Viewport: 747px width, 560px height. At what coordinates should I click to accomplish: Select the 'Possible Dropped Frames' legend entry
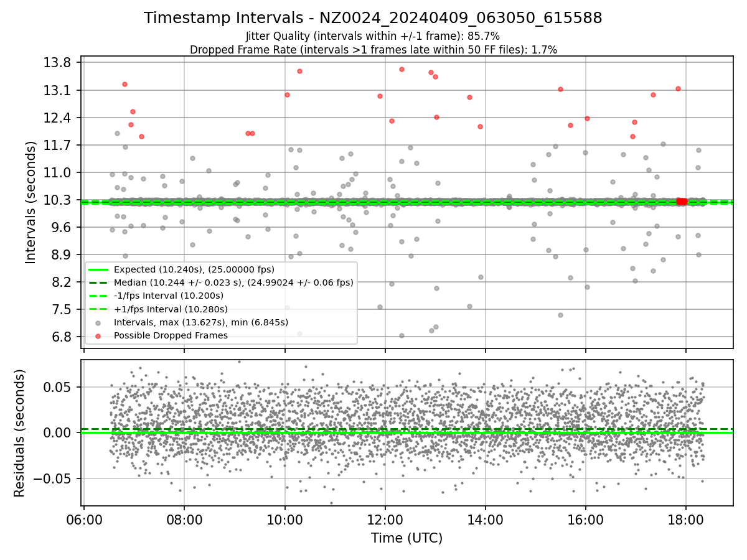pyautogui.click(x=171, y=335)
